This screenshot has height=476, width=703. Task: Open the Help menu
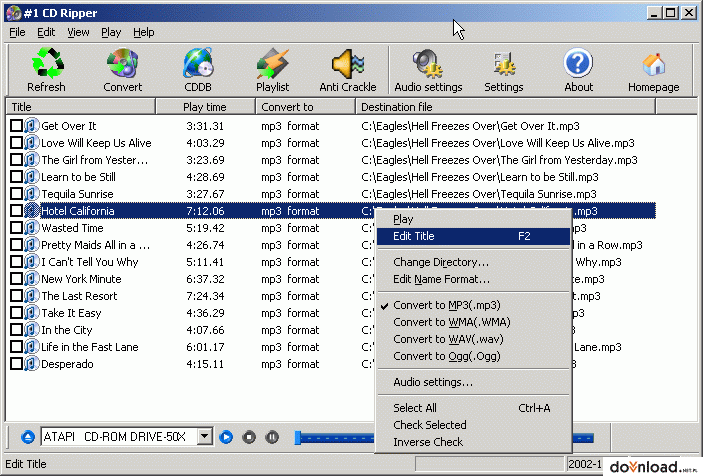143,32
